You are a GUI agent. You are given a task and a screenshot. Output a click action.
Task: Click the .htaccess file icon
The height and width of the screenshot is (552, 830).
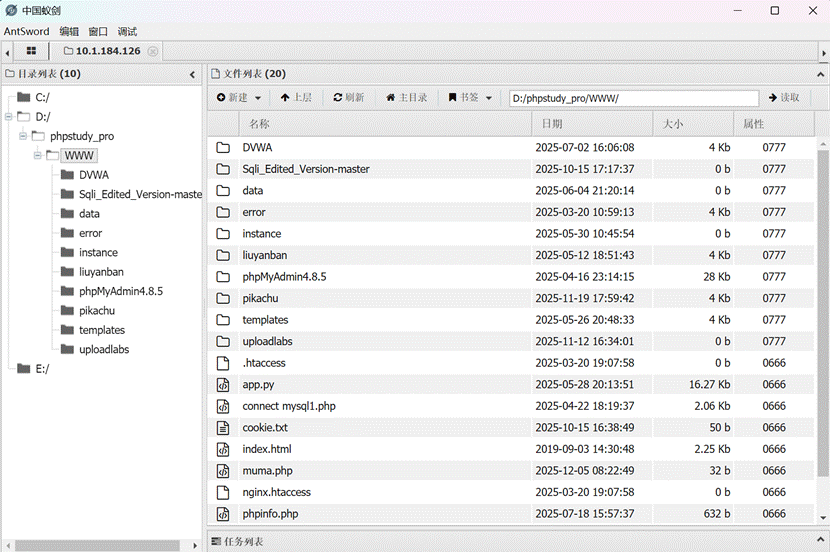click(223, 363)
